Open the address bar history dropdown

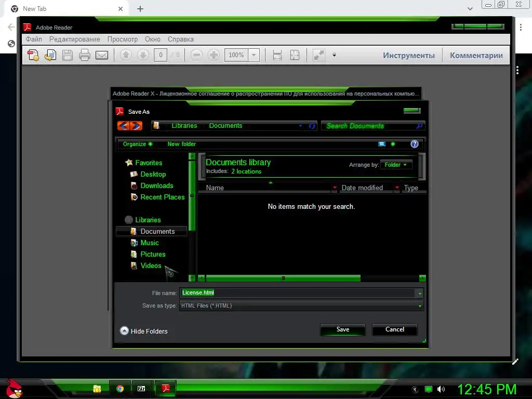tap(301, 126)
